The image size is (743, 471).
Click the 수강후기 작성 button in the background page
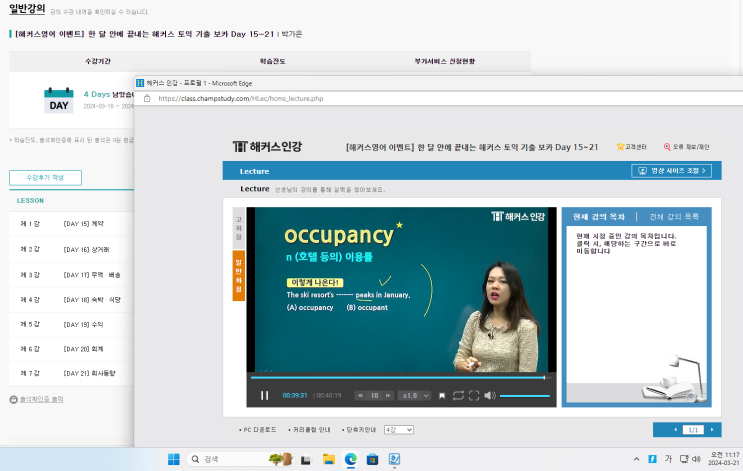coord(45,178)
